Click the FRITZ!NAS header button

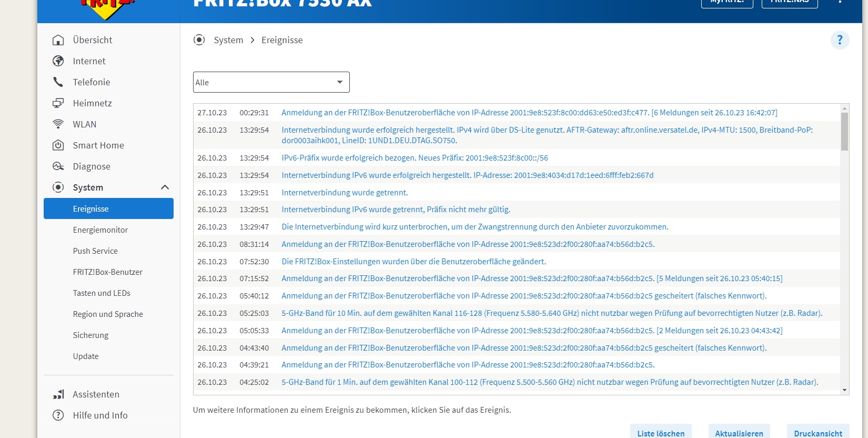pyautogui.click(x=790, y=3)
